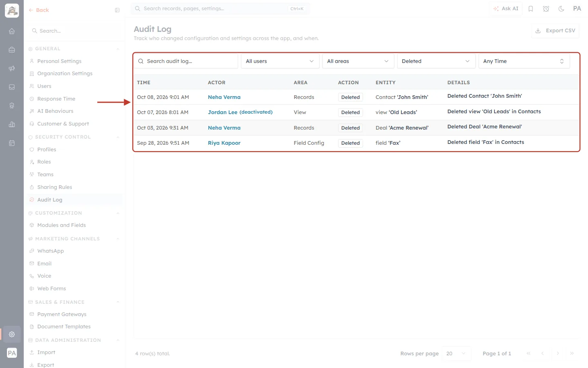Open WhatsApp channel settings
This screenshot has width=588, height=368.
[50, 251]
